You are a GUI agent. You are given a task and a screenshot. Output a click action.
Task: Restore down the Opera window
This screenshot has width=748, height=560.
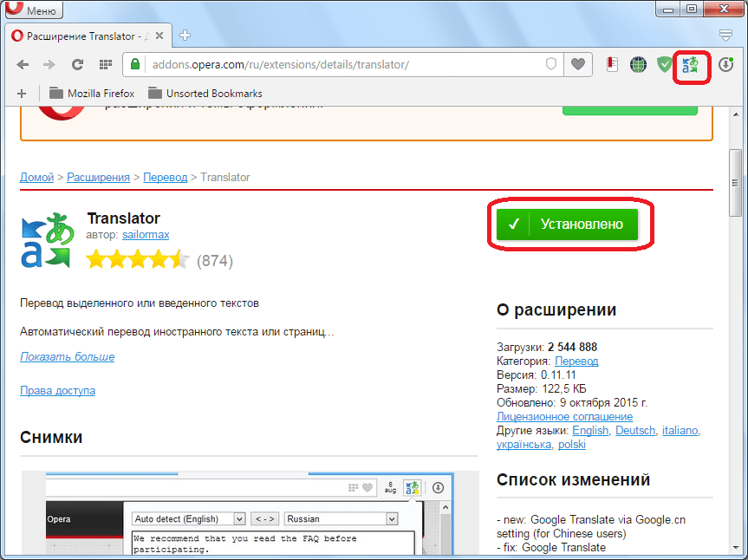[x=692, y=9]
